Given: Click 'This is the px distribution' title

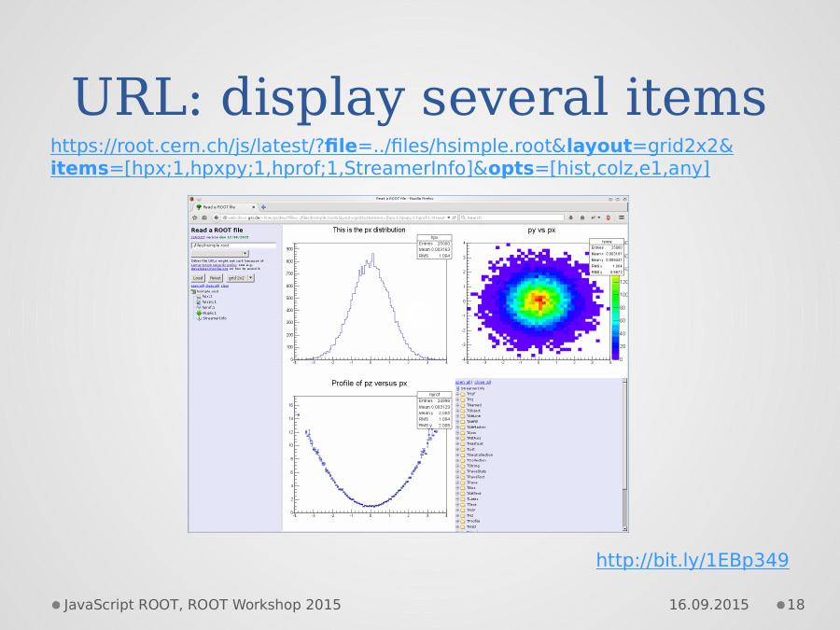Looking at the screenshot, I should coord(369,230).
